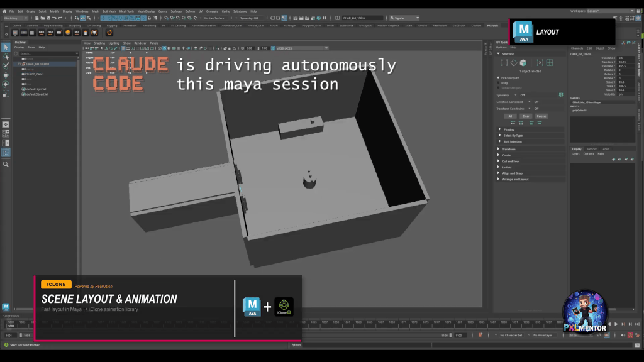Toggle the four-pane layout icon in left sidebar
644x362 pixels.
[6, 134]
